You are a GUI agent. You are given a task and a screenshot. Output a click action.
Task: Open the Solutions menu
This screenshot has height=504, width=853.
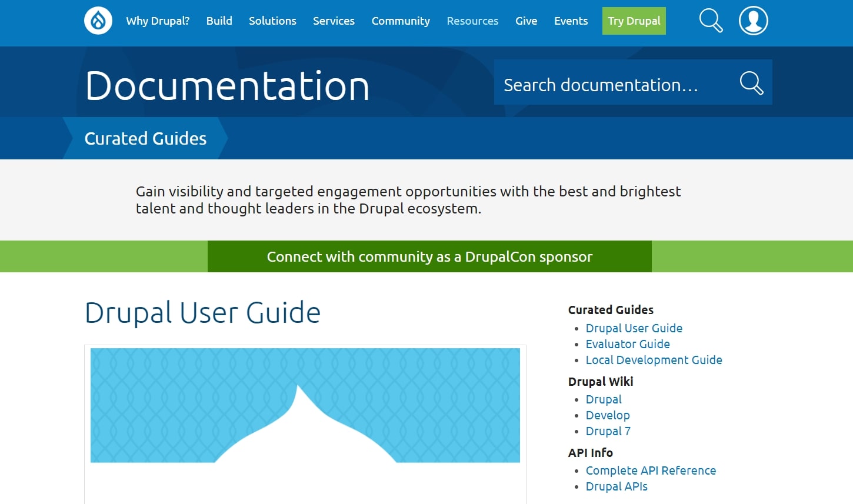(x=272, y=21)
